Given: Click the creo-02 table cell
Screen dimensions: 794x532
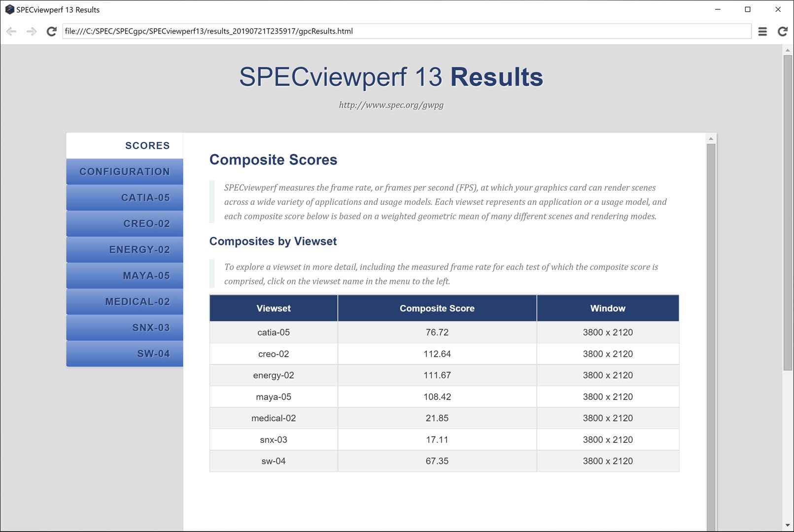Looking at the screenshot, I should point(274,354).
